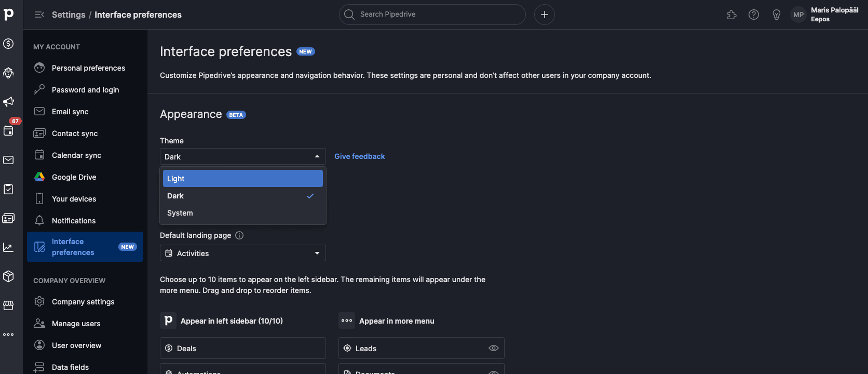This screenshot has width=868, height=374.
Task: Click the Company settings gear icon
Action: [x=39, y=301]
